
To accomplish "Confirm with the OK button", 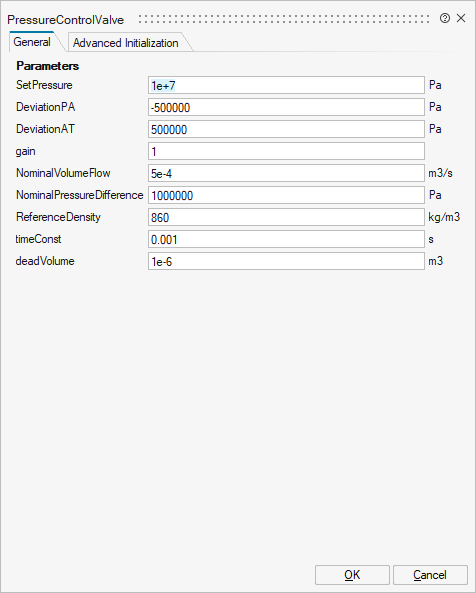I will click(352, 575).
